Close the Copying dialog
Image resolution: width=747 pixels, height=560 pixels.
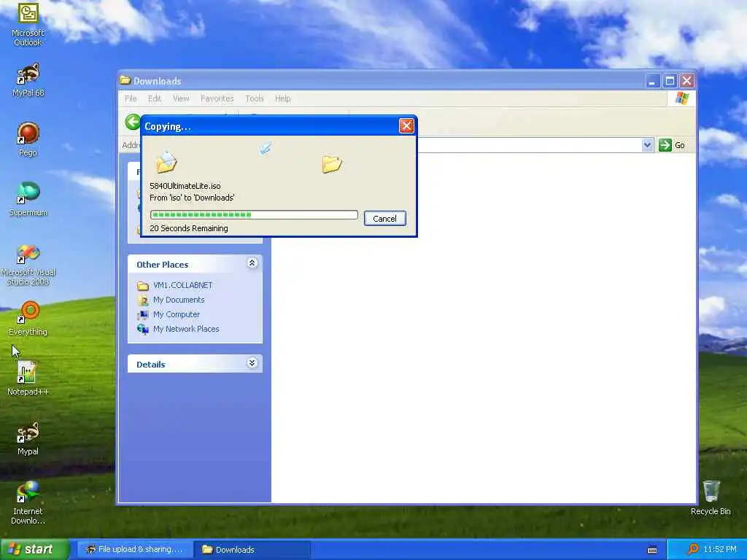pyautogui.click(x=406, y=125)
